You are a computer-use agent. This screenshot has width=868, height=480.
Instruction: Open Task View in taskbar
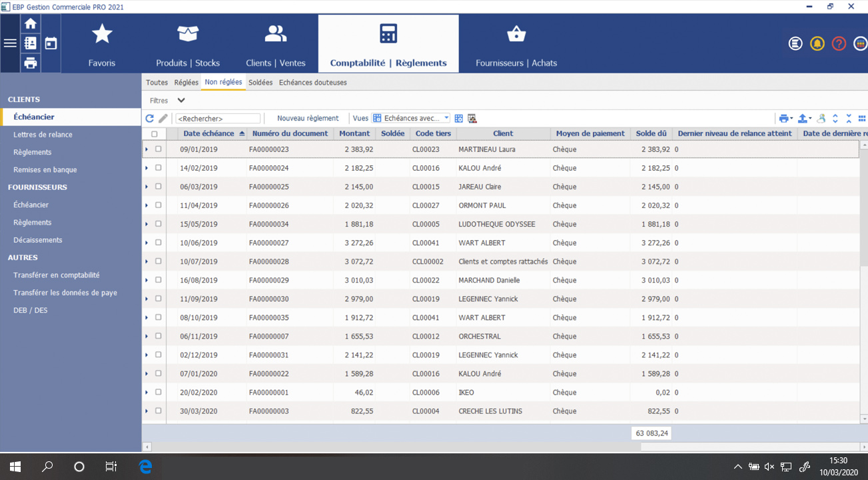click(111, 467)
